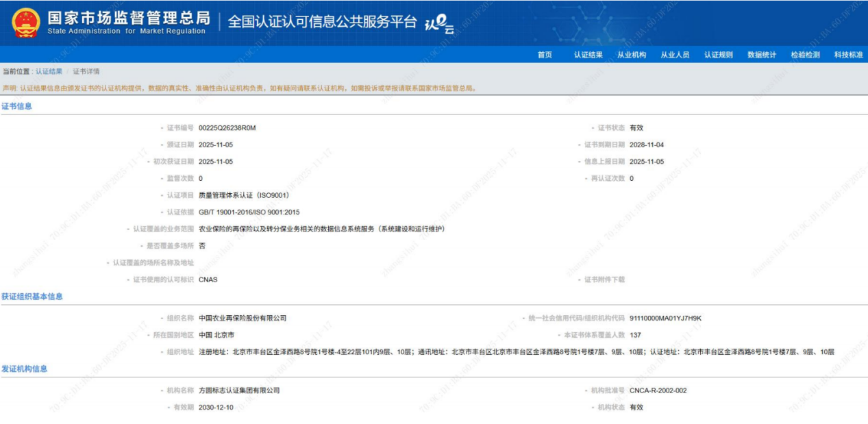Go to the 首页 nav item
This screenshot has height=424, width=868.
545,55
